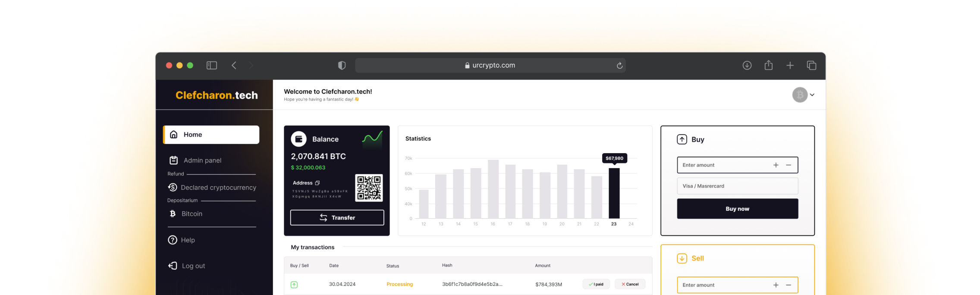
Task: Select the bar for day 16
Action: [493, 189]
